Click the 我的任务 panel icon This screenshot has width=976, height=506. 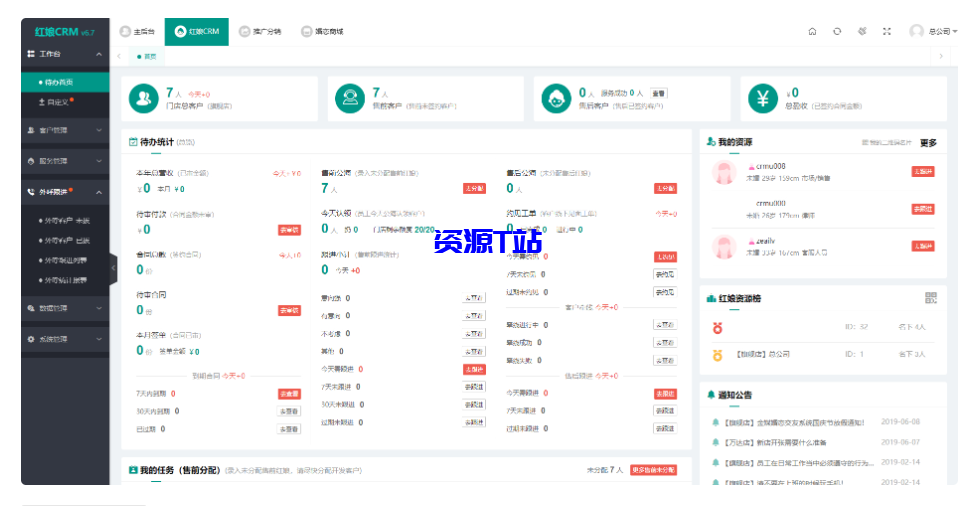[133, 470]
